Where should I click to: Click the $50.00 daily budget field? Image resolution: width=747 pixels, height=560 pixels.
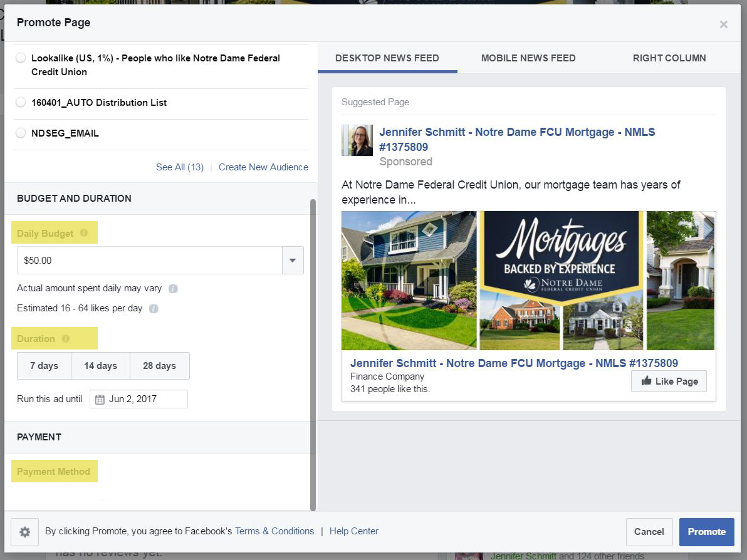150,261
